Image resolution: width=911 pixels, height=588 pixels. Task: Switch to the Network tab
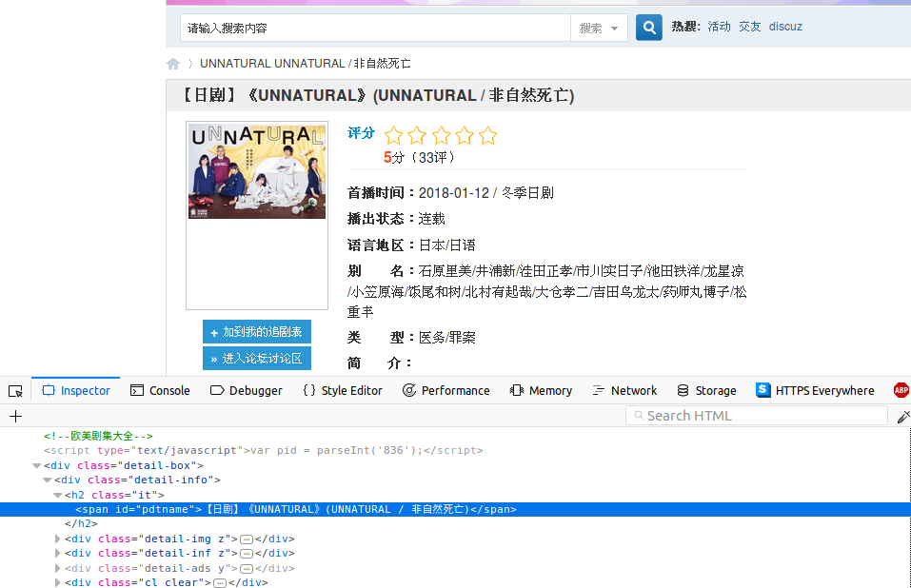click(x=624, y=391)
